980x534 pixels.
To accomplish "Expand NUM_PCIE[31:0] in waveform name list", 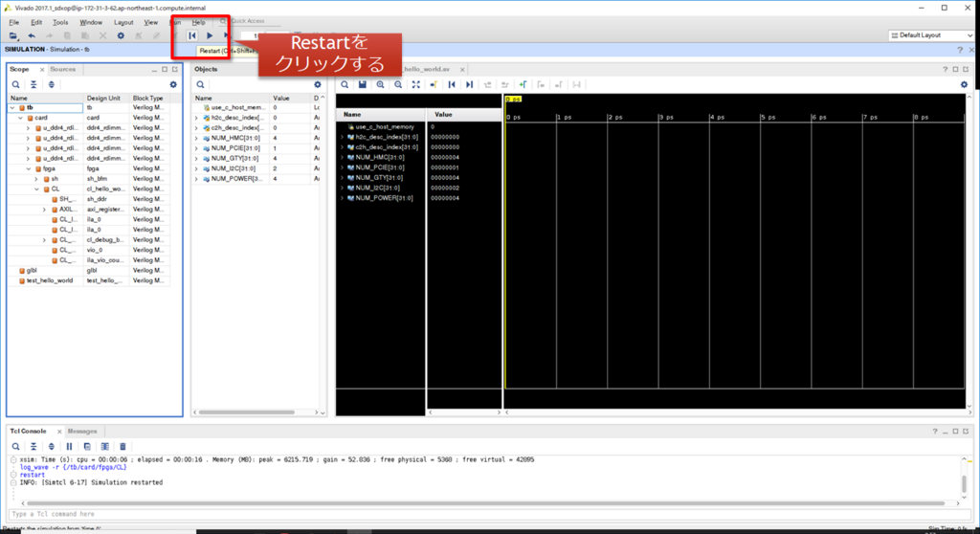I will [342, 167].
